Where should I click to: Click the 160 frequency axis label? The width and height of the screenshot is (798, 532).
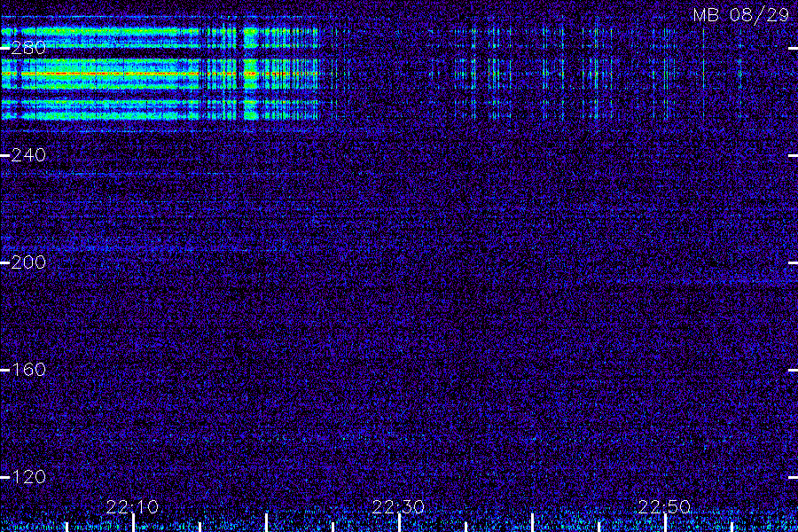[x=28, y=370]
